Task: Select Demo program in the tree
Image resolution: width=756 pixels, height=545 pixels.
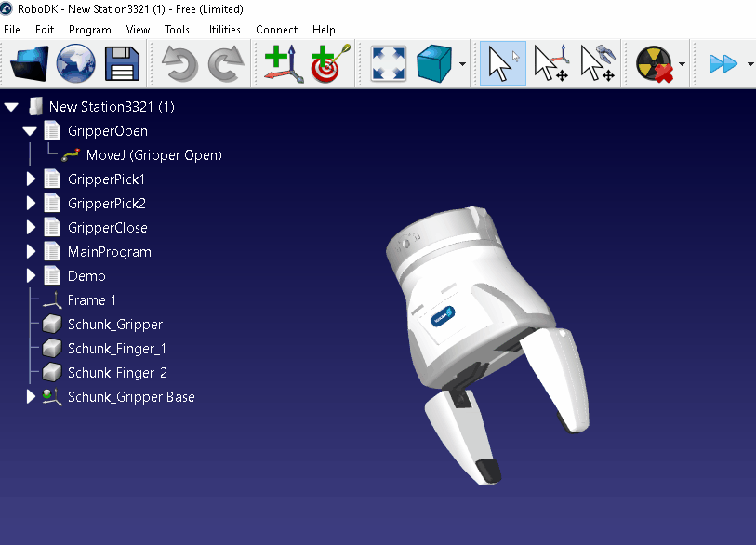Action: tap(86, 276)
